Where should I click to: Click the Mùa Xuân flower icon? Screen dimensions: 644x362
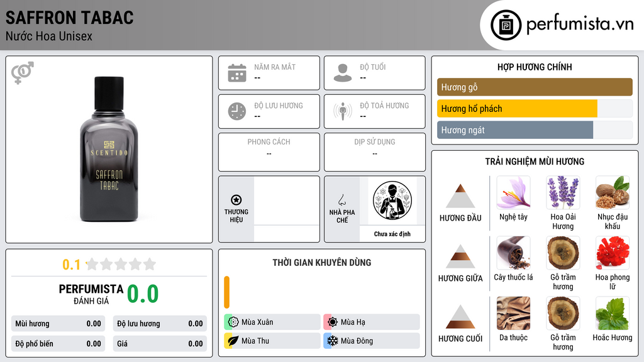pyautogui.click(x=233, y=322)
